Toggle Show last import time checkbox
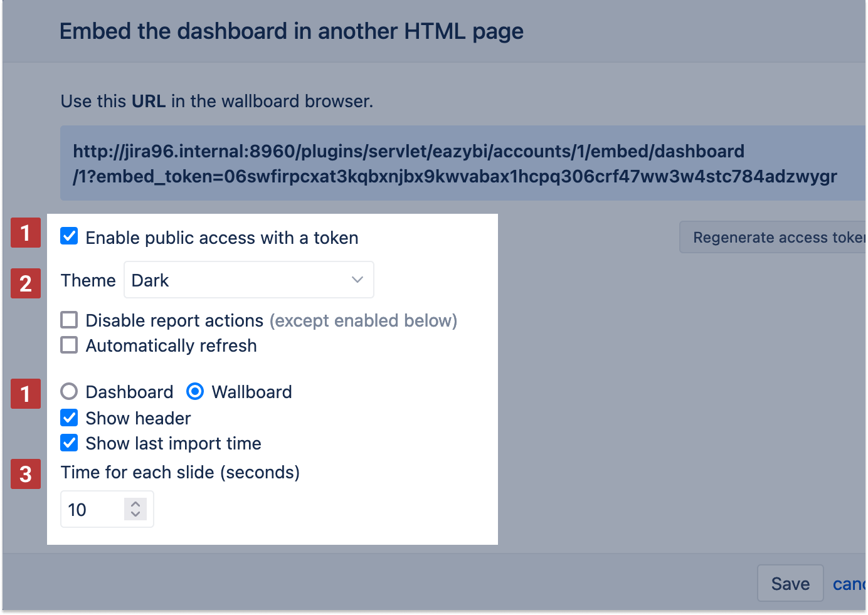 click(69, 443)
